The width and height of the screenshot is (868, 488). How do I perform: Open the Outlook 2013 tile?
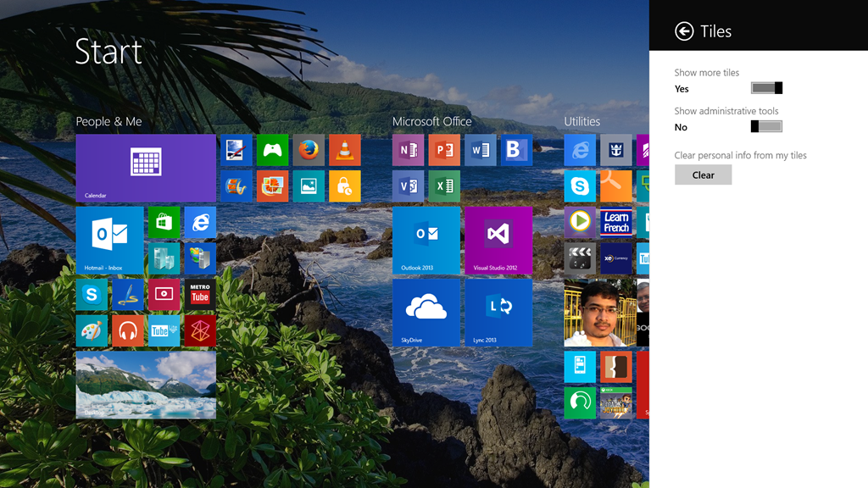coord(426,240)
